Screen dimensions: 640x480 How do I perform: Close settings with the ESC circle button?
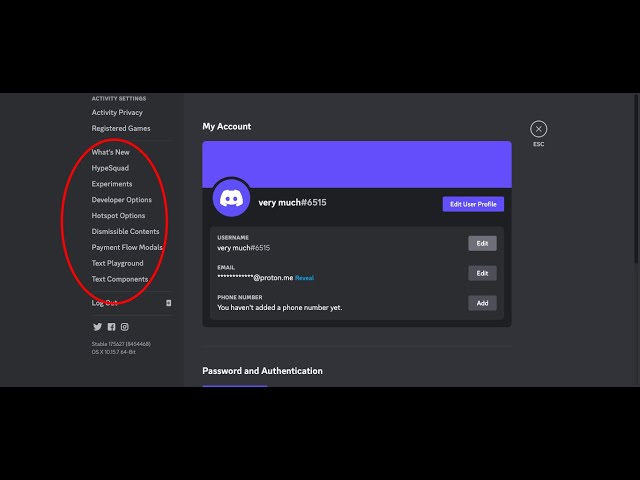(x=538, y=129)
